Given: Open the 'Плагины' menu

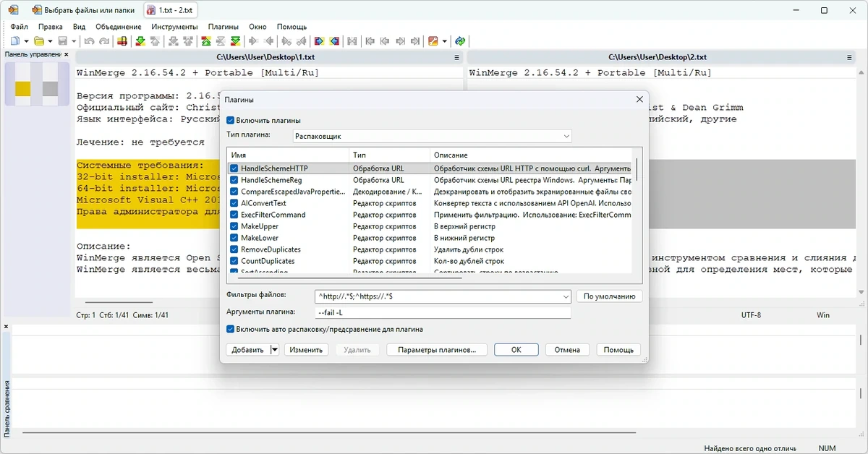Looking at the screenshot, I should point(224,27).
